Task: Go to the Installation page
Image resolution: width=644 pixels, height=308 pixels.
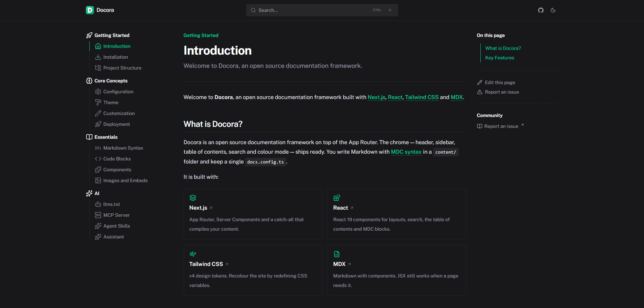Action: coord(116,57)
